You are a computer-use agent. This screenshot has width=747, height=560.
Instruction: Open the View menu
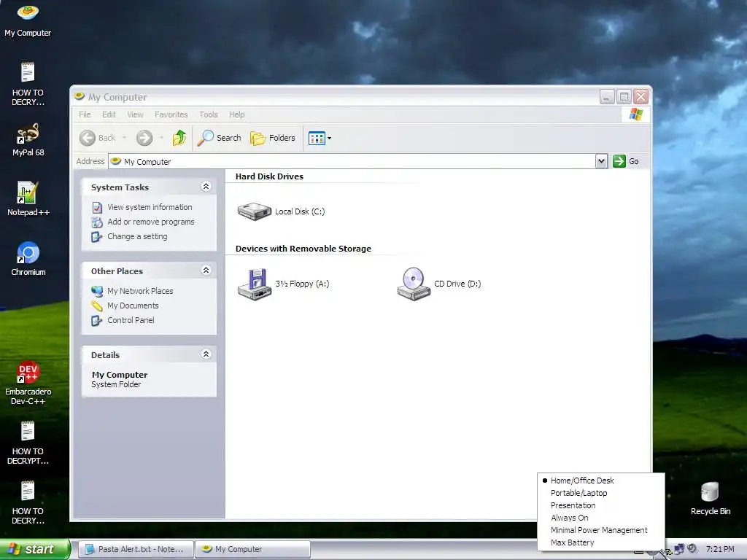click(135, 114)
